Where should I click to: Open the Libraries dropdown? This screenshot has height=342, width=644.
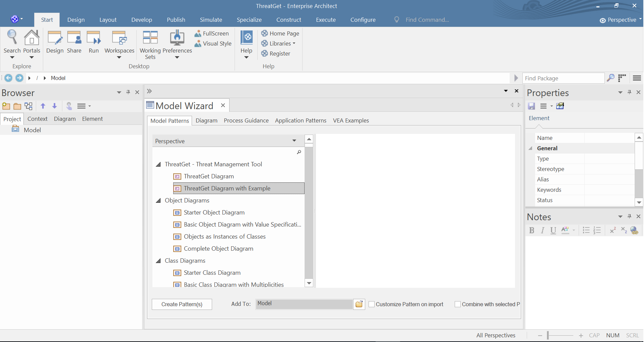278,44
